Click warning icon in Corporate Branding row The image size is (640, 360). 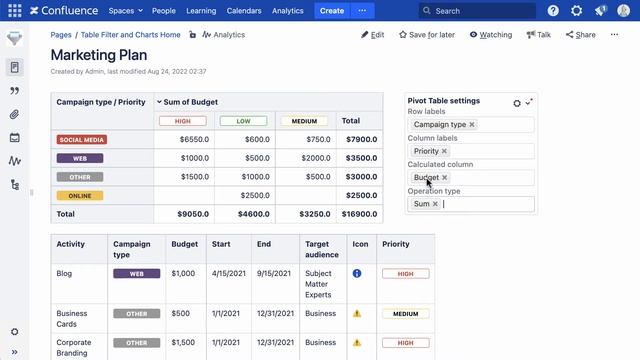tap(357, 342)
